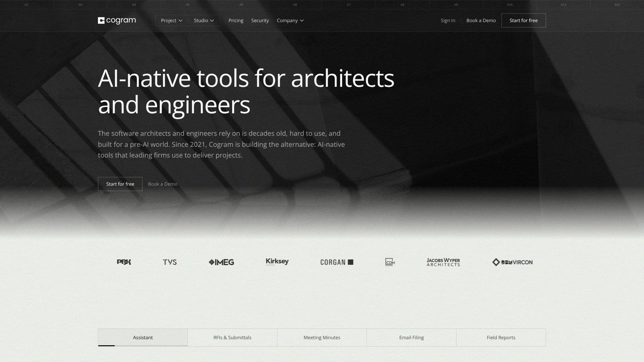Switch to the Meeting Minutes tab
644x362 pixels.
point(322,338)
